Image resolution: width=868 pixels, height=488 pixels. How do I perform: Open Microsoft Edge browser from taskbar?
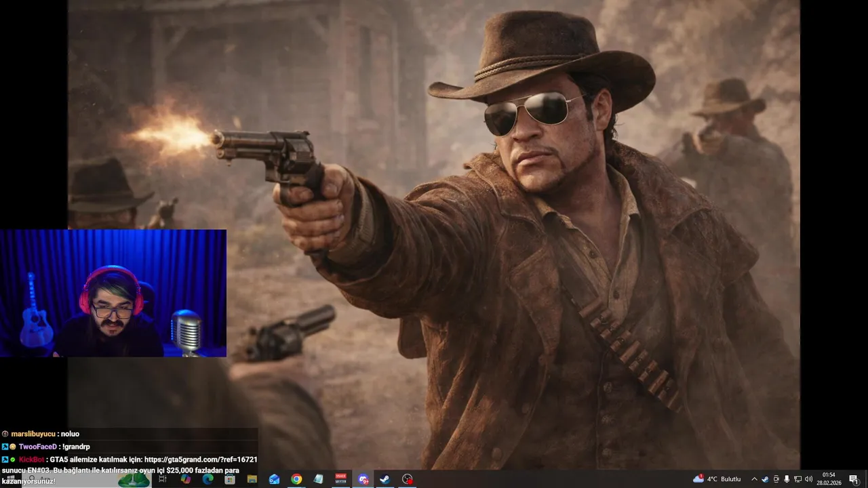208,479
